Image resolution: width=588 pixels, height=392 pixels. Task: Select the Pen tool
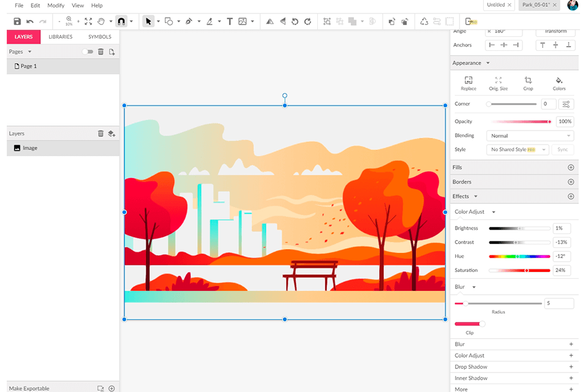pos(189,21)
